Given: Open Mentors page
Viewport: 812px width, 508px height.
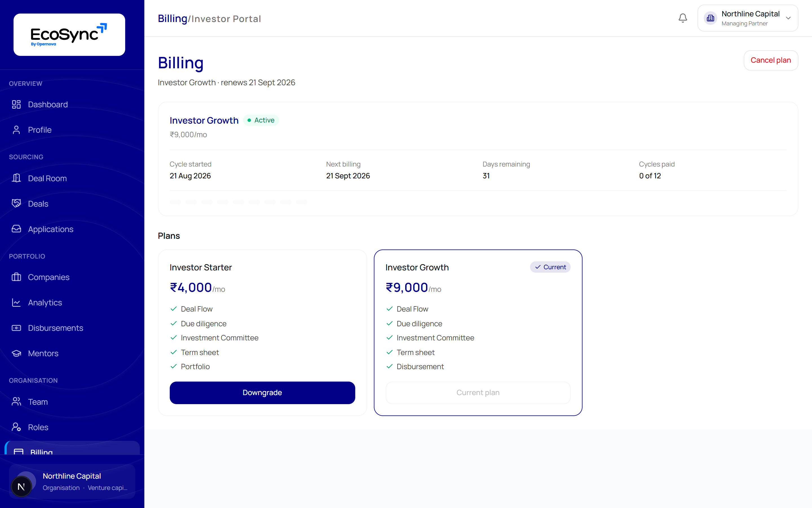Looking at the screenshot, I should pos(72,353).
